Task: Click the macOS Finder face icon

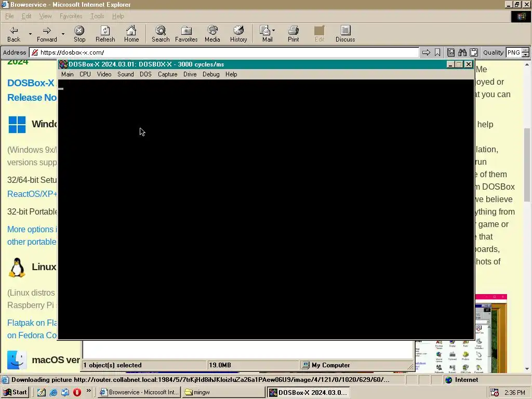Action: point(17,360)
